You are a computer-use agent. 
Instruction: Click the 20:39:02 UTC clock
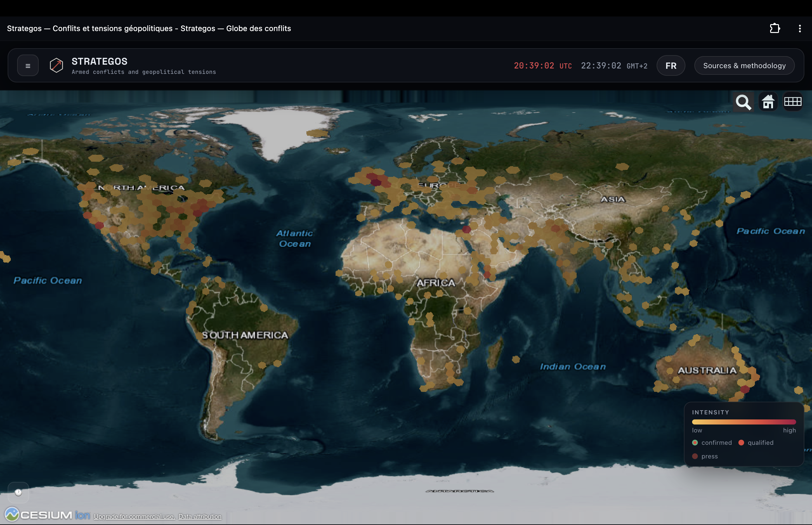pos(543,65)
